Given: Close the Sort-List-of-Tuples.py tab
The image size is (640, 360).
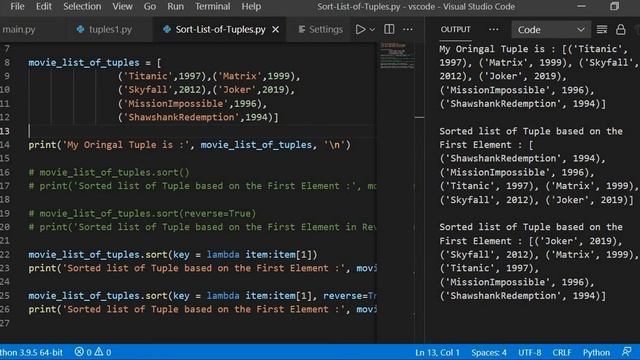Looking at the screenshot, I should (x=276, y=29).
